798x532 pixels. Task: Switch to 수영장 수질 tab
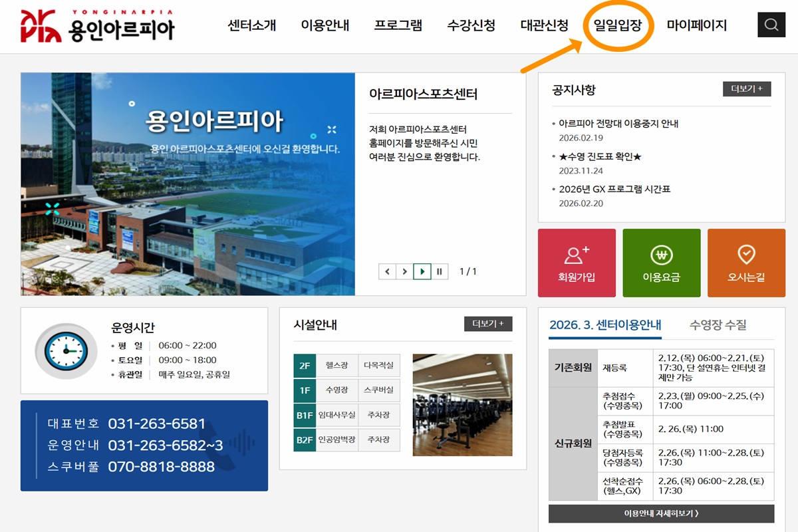(x=718, y=325)
